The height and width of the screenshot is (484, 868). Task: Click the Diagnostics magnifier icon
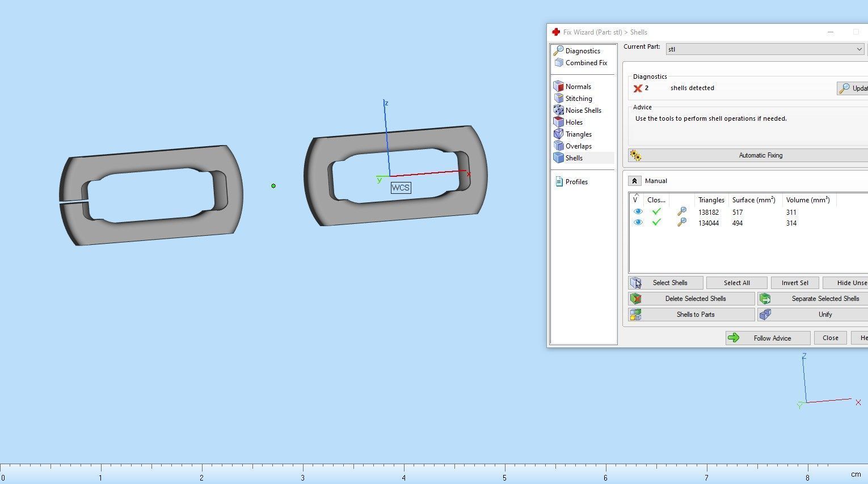(x=559, y=51)
